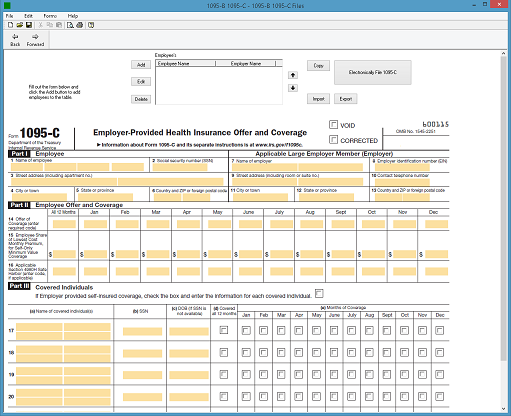
Task: Create a new file from toolbar
Action: pyautogui.click(x=10, y=25)
